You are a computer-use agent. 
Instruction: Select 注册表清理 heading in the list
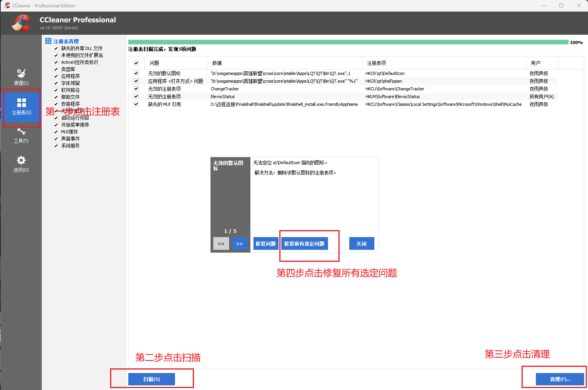click(x=66, y=41)
